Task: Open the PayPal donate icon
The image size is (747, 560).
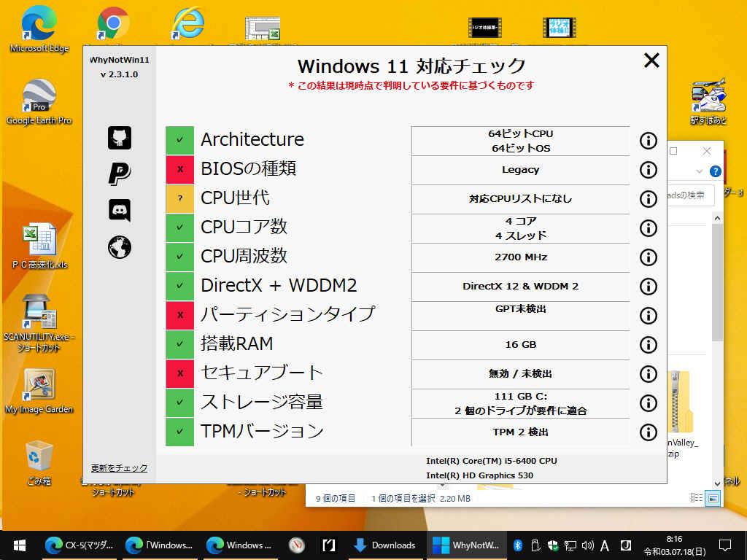Action: pos(119,174)
